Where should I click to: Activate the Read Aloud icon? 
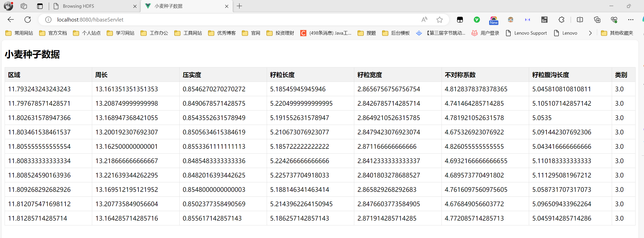(424, 19)
